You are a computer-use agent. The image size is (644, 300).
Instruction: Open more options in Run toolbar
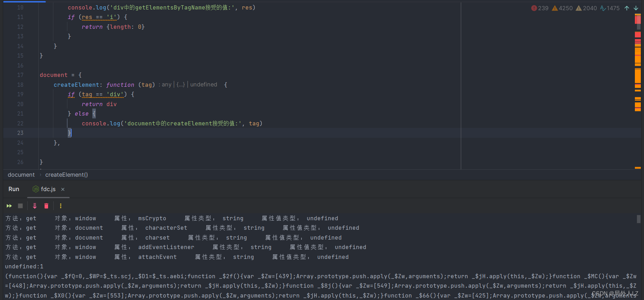tap(61, 206)
